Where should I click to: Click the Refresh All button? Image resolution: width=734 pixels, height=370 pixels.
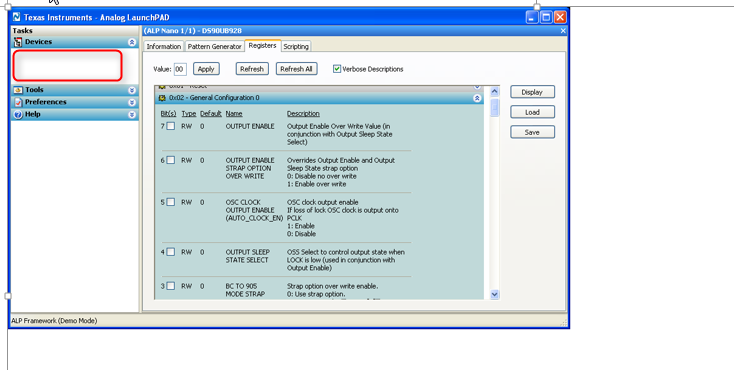pyautogui.click(x=296, y=69)
